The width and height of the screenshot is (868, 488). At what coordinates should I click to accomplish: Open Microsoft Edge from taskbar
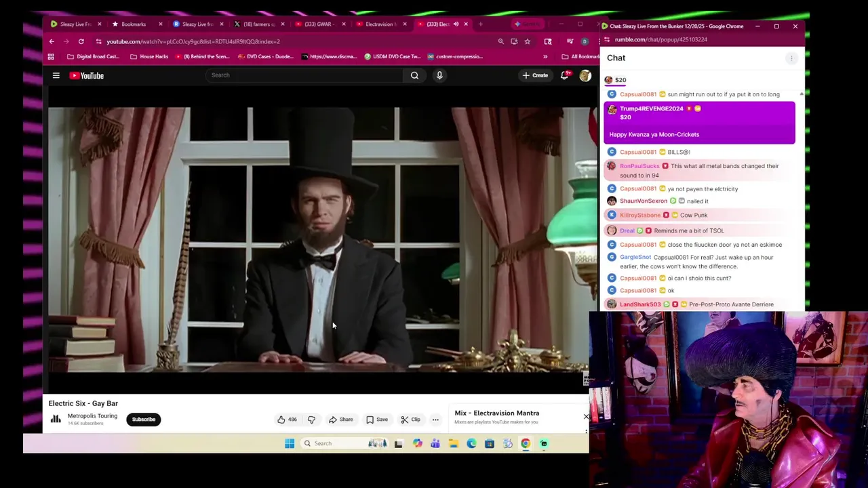point(471,443)
